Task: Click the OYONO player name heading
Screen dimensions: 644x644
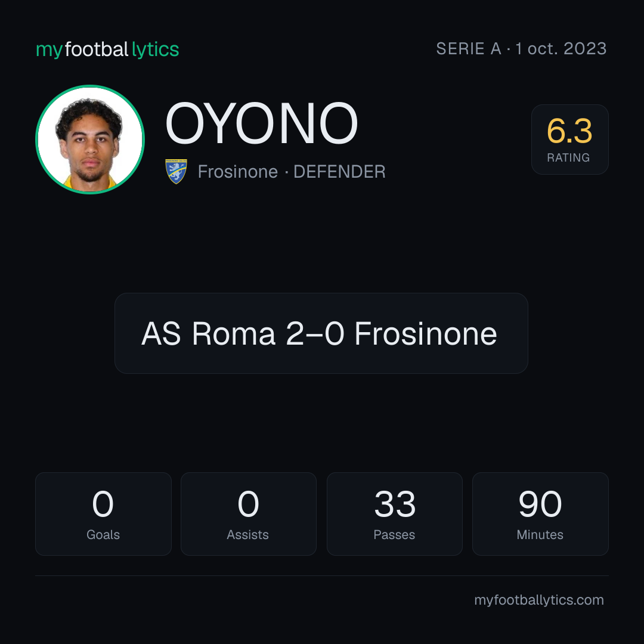Action: pos(262,123)
